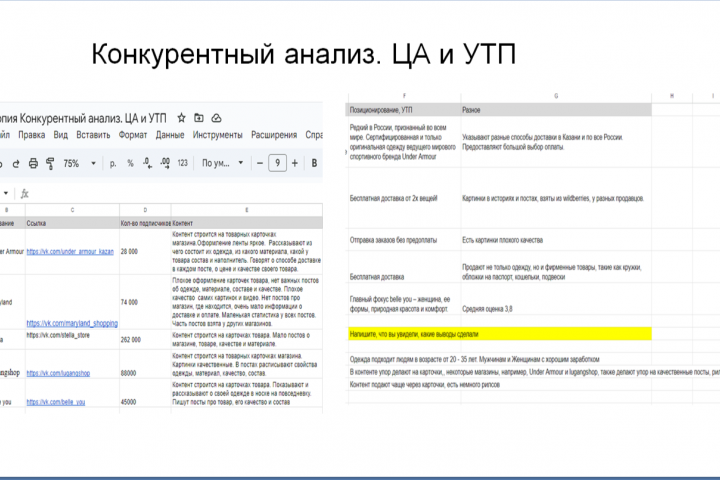
Task: Select column D header
Action: (145, 210)
